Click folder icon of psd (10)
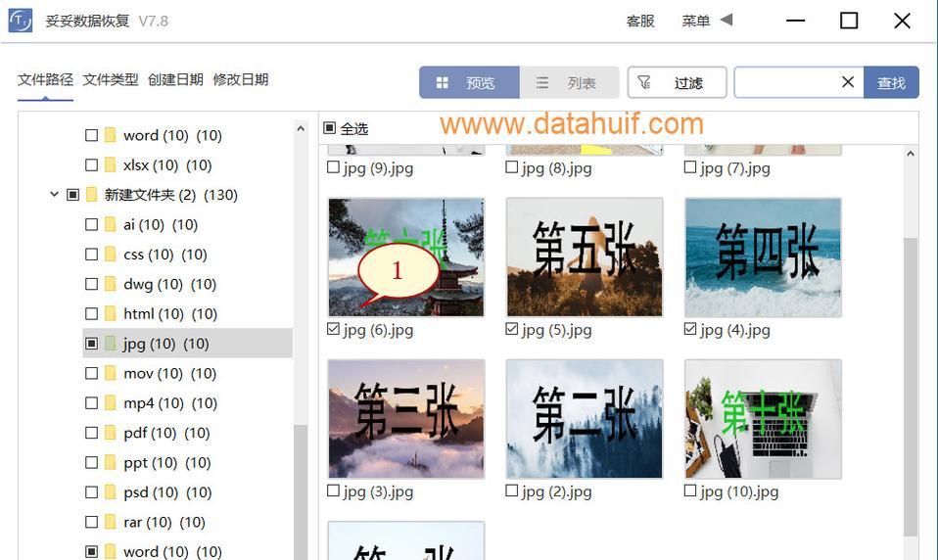Viewport: 938px width, 560px height. [110, 492]
